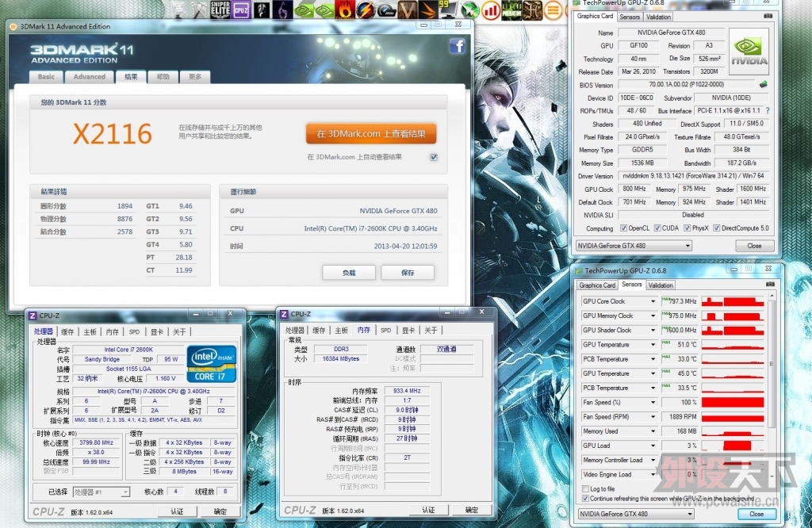Launch the Predator game desktop icon
Image resolution: width=812 pixels, height=528 pixels.
tap(511, 10)
